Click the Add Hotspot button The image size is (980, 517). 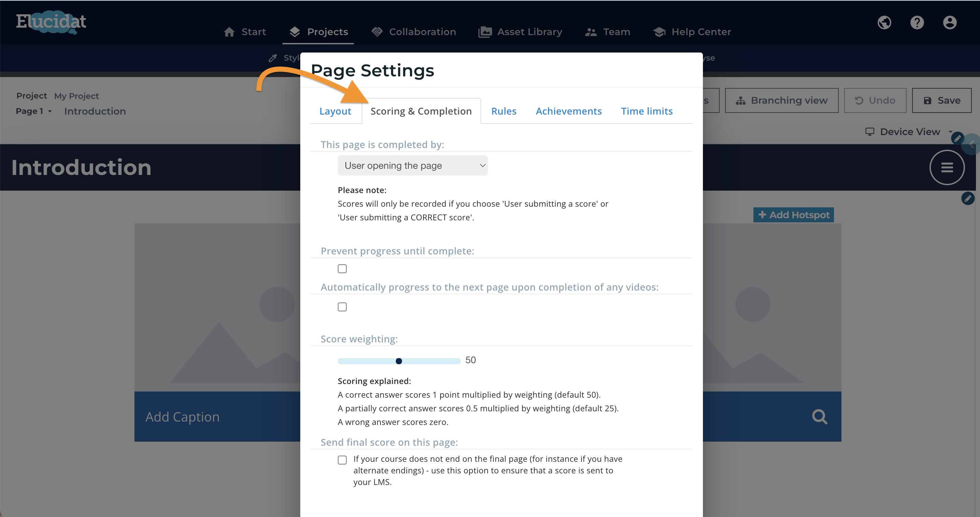point(794,215)
